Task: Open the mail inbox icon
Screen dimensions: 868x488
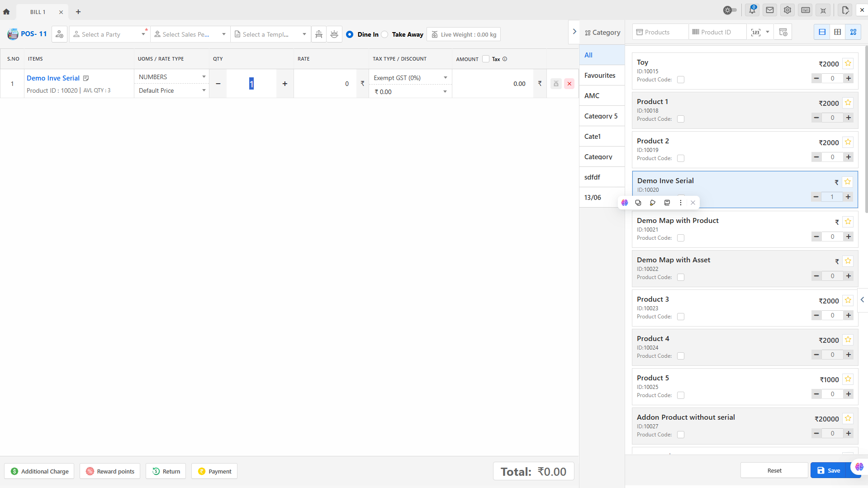Action: [770, 10]
